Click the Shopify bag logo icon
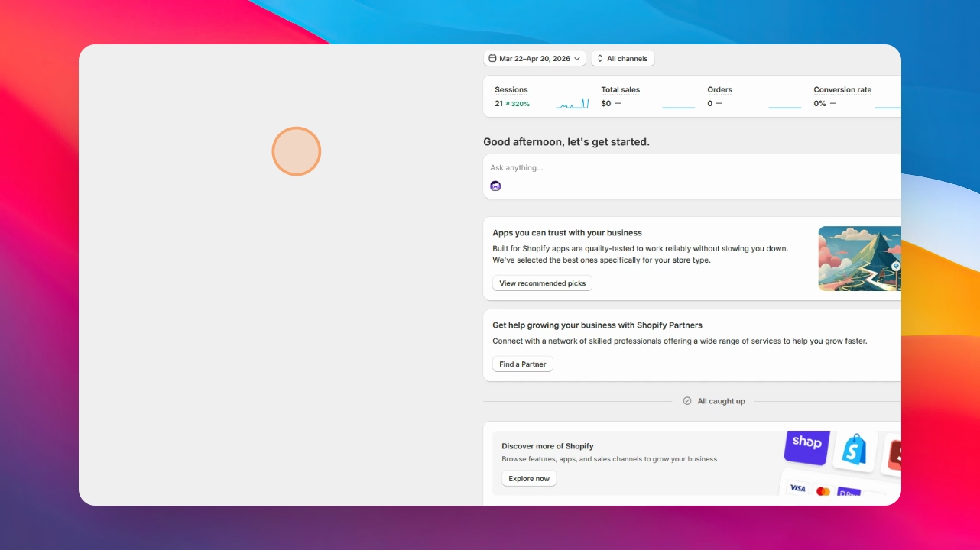Image resolution: width=980 pixels, height=550 pixels. point(855,451)
